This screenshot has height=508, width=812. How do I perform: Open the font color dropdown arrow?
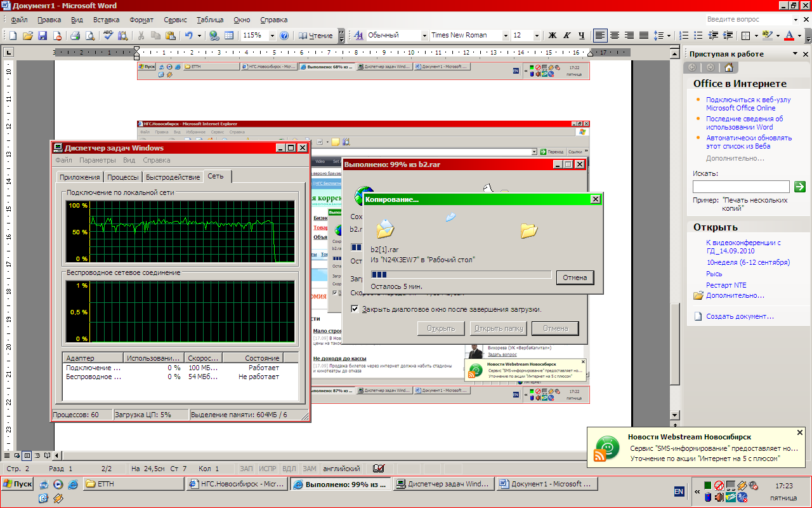(x=801, y=36)
